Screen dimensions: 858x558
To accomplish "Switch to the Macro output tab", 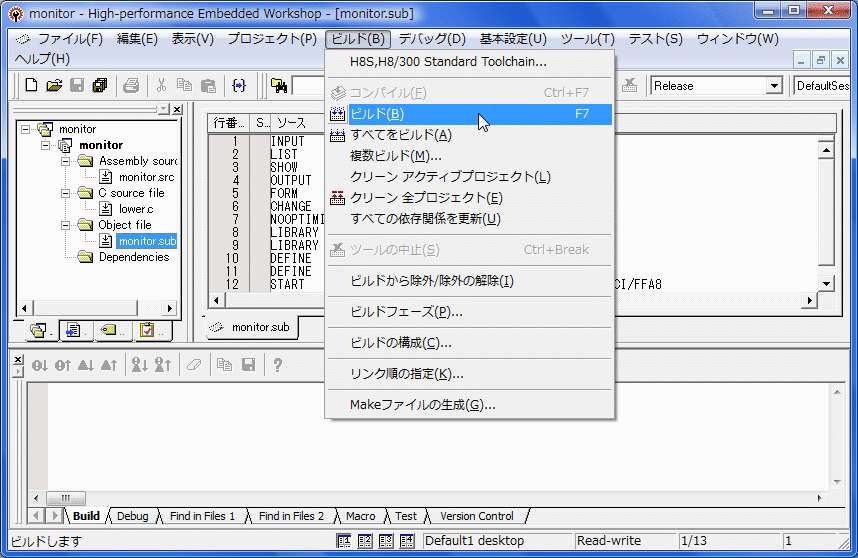I will pos(361,516).
